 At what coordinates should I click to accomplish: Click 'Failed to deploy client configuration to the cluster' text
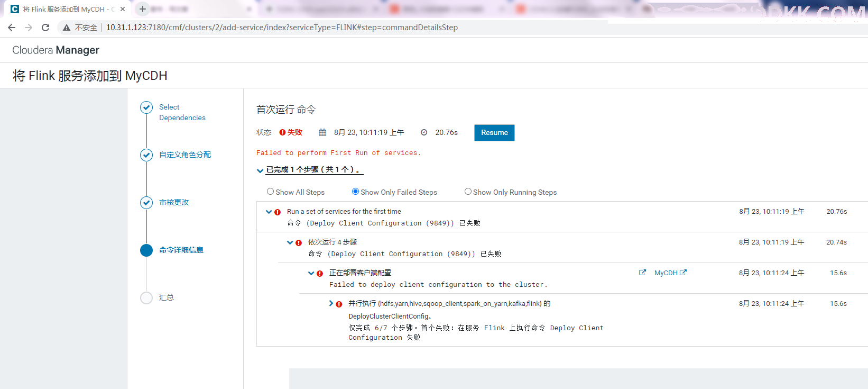click(438, 285)
